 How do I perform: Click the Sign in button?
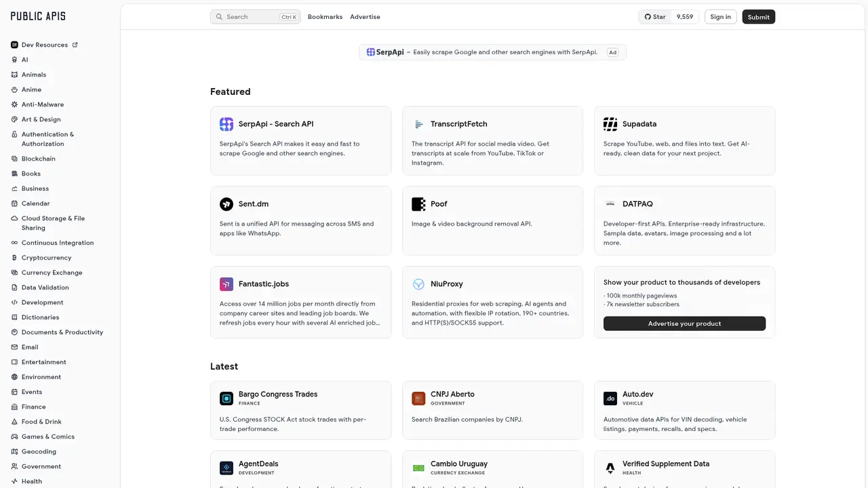[x=720, y=17]
